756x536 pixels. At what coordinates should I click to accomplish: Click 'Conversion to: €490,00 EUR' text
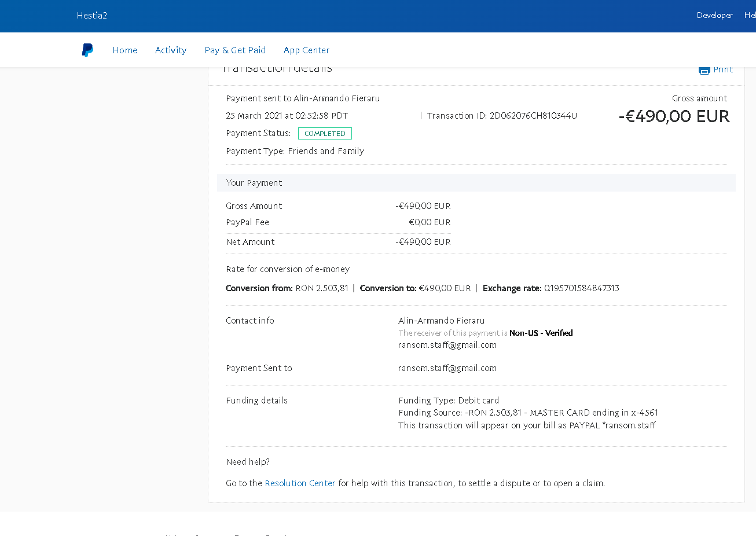(x=416, y=288)
